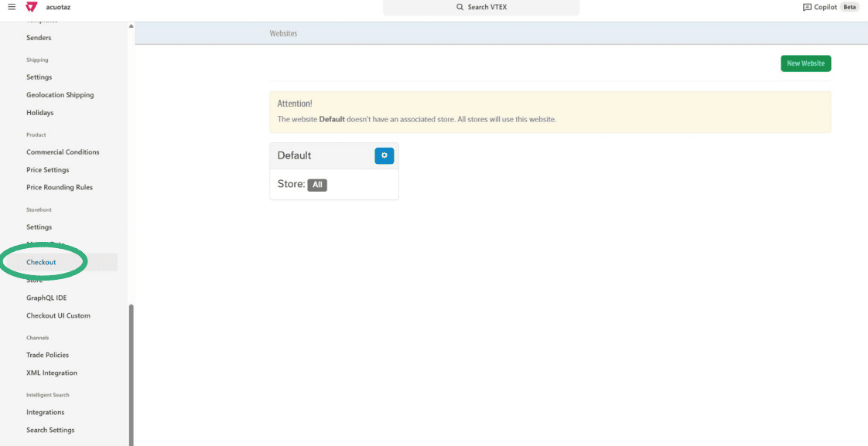Click inside the Search VTEX field
Viewport: 868px width, 446px height.
(x=480, y=8)
